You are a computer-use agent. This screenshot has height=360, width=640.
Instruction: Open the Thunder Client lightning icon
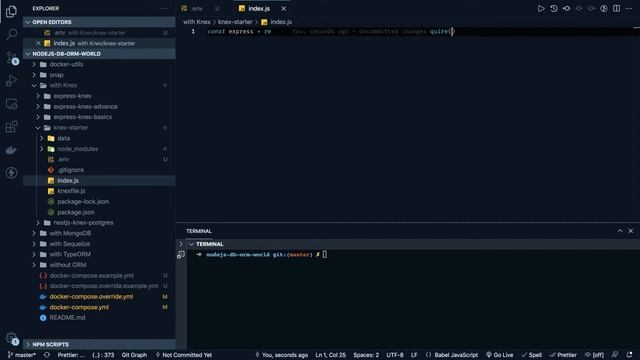[11, 173]
